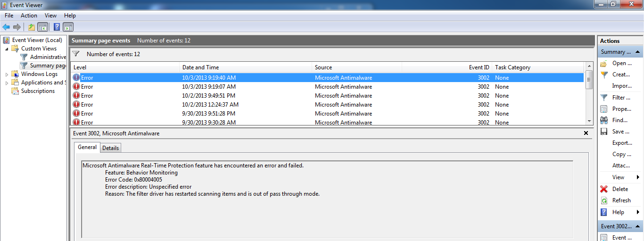Select Event Viewer (Local) root node
Image resolution: width=644 pixels, height=241 pixels.
[37, 40]
